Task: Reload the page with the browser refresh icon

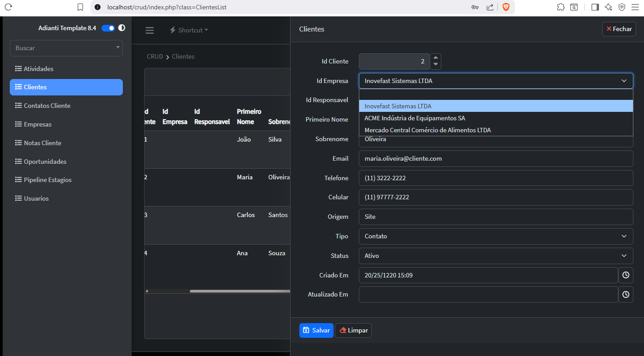Action: click(x=8, y=7)
